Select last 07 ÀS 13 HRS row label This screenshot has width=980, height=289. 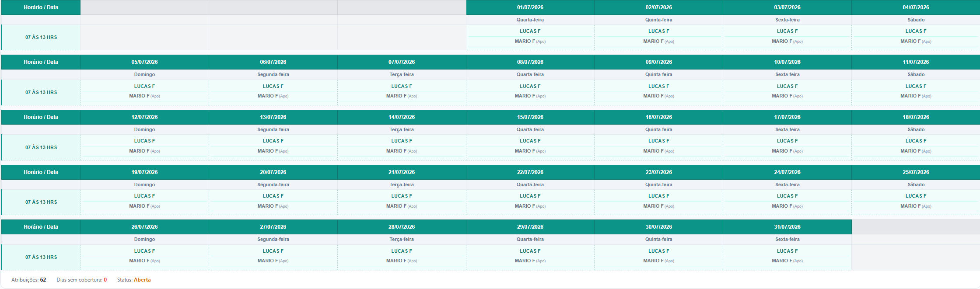click(x=41, y=257)
